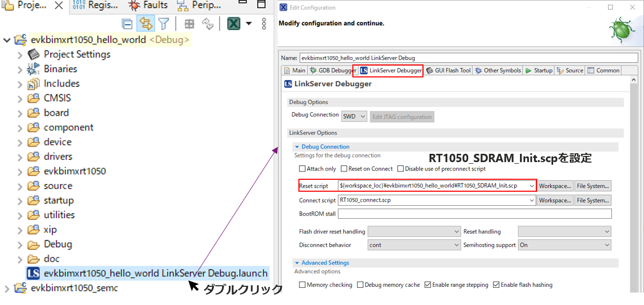Expand the evkbimxrt1050_semc project arrow
The width and height of the screenshot is (644, 305).
point(6,288)
